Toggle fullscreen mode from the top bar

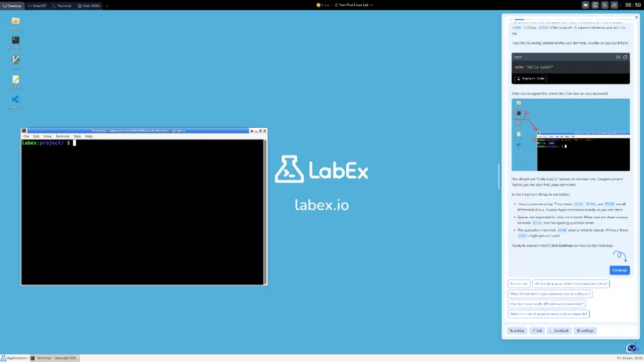tap(594, 5)
